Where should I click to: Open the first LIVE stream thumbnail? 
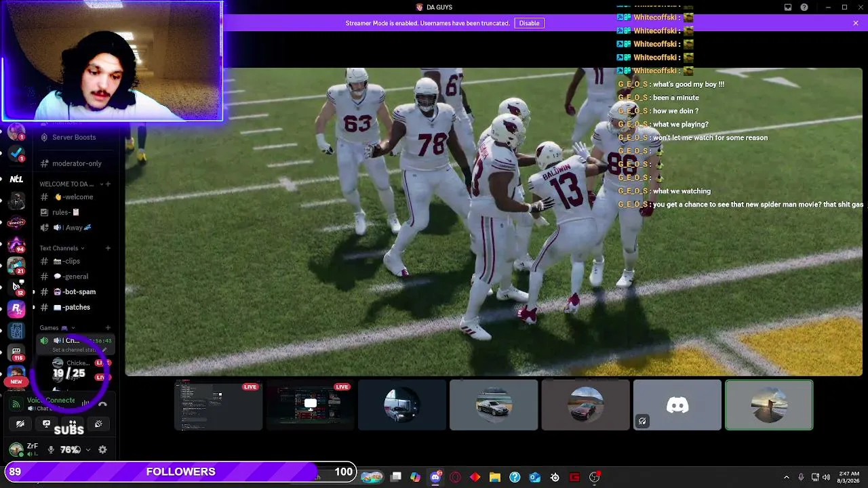pyautogui.click(x=218, y=405)
